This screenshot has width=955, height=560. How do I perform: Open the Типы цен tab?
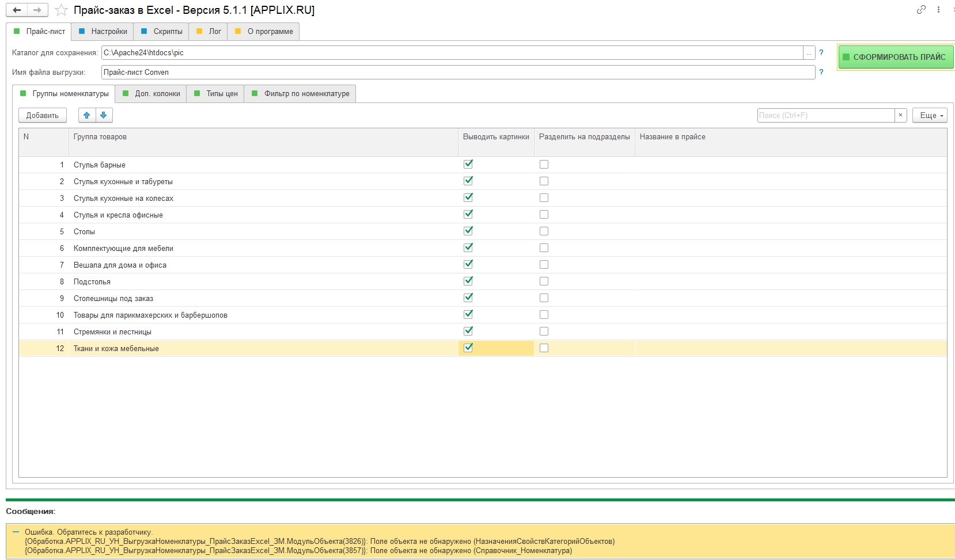[x=215, y=94]
